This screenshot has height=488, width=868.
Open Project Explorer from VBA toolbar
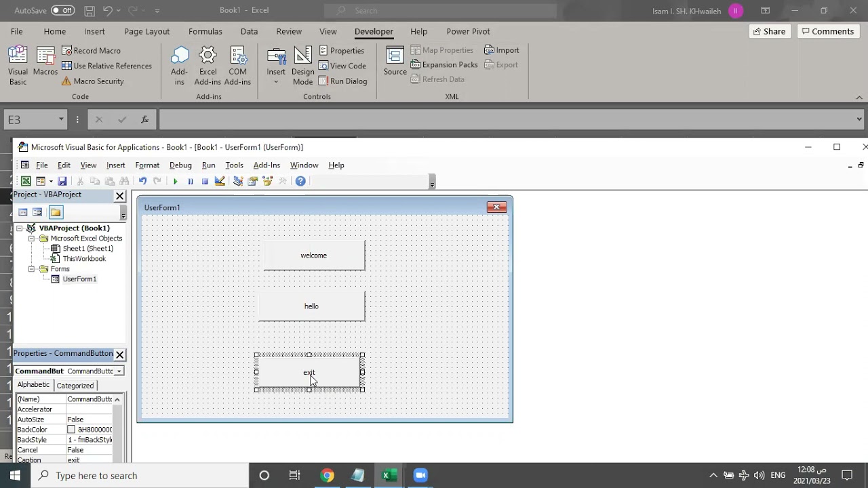[238, 181]
